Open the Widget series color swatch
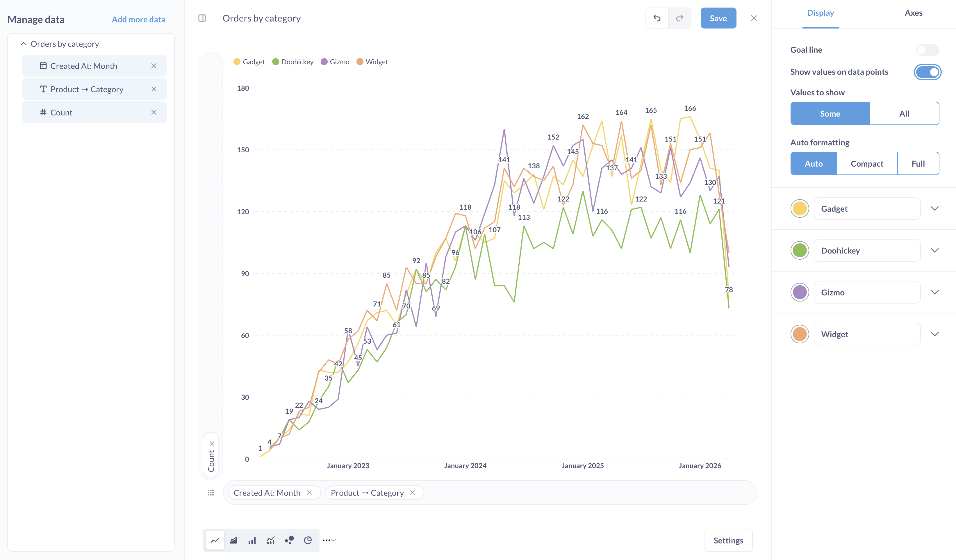 click(x=800, y=334)
